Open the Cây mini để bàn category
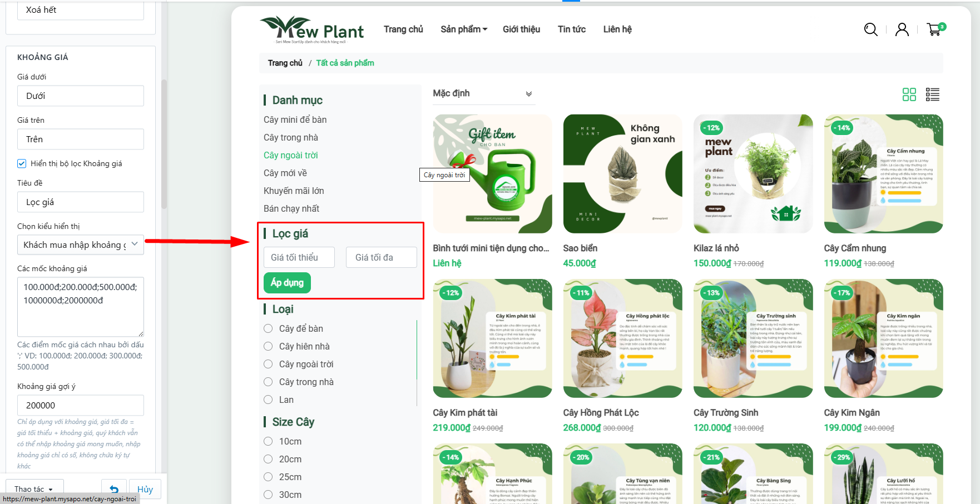The height and width of the screenshot is (504, 980). click(295, 119)
